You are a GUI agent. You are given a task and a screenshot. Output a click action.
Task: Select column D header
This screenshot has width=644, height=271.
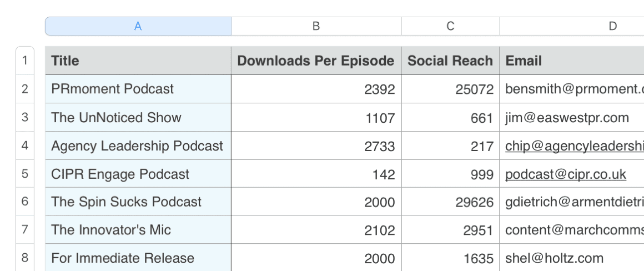pos(612,26)
